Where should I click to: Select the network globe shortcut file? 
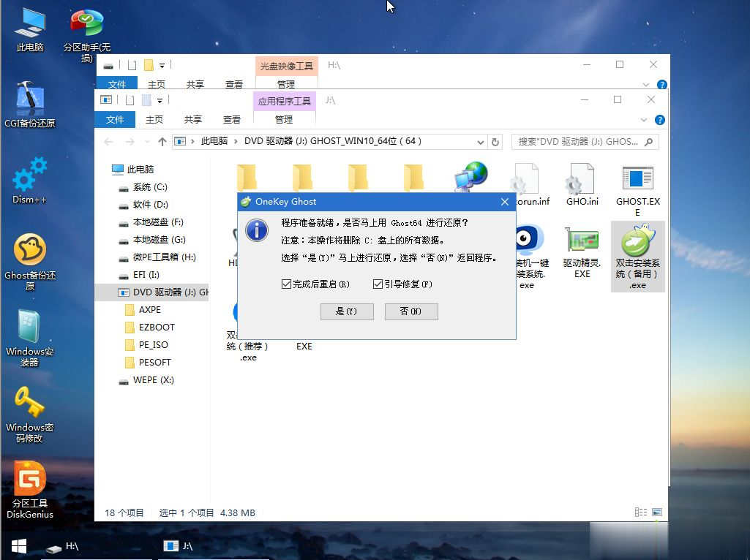pos(470,177)
